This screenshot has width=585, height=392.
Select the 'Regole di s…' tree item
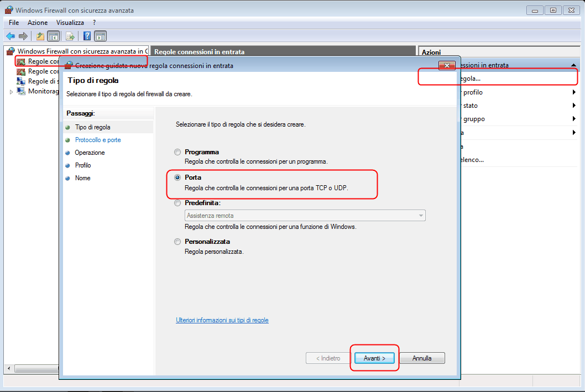tap(43, 81)
